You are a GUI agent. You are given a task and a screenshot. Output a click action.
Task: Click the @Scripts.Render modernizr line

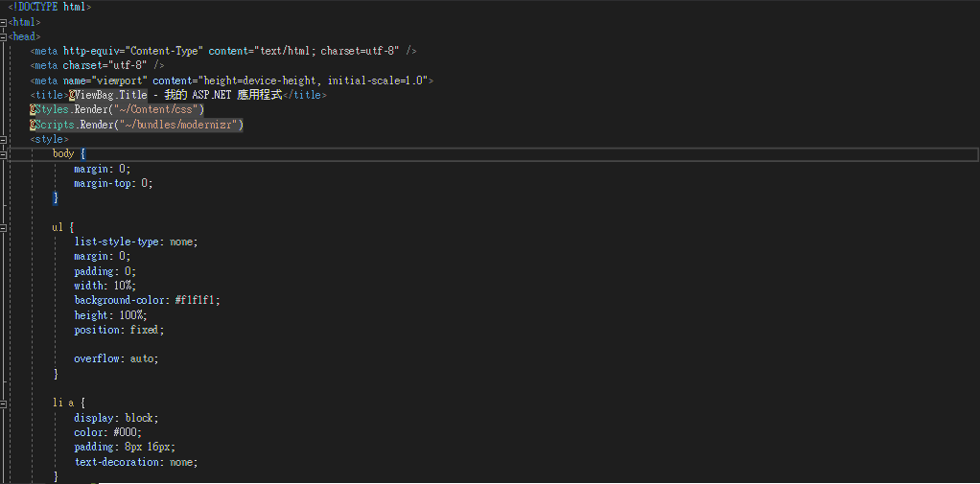(136, 125)
